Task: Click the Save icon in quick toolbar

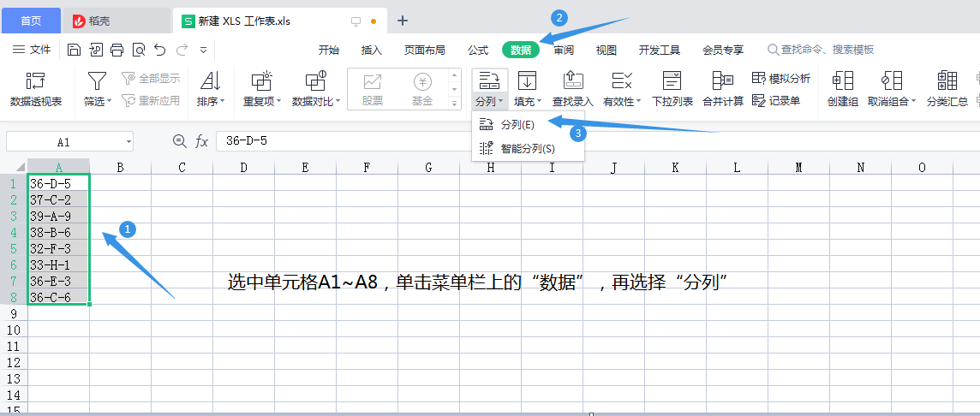Action: pos(74,50)
